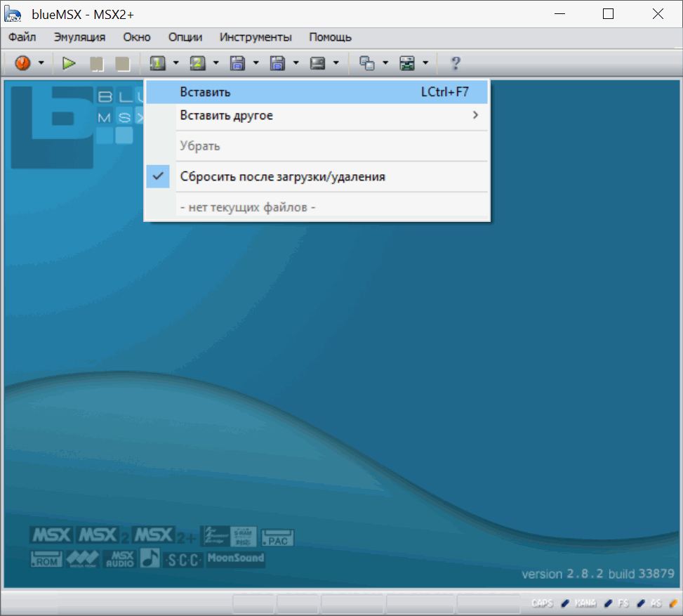Click the AS status bar indicator
The width and height of the screenshot is (683, 616).
(x=656, y=603)
